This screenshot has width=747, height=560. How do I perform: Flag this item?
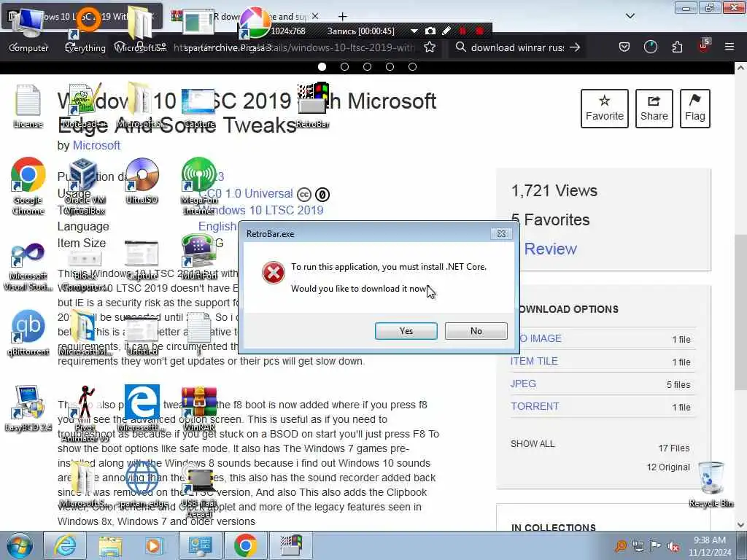point(694,109)
